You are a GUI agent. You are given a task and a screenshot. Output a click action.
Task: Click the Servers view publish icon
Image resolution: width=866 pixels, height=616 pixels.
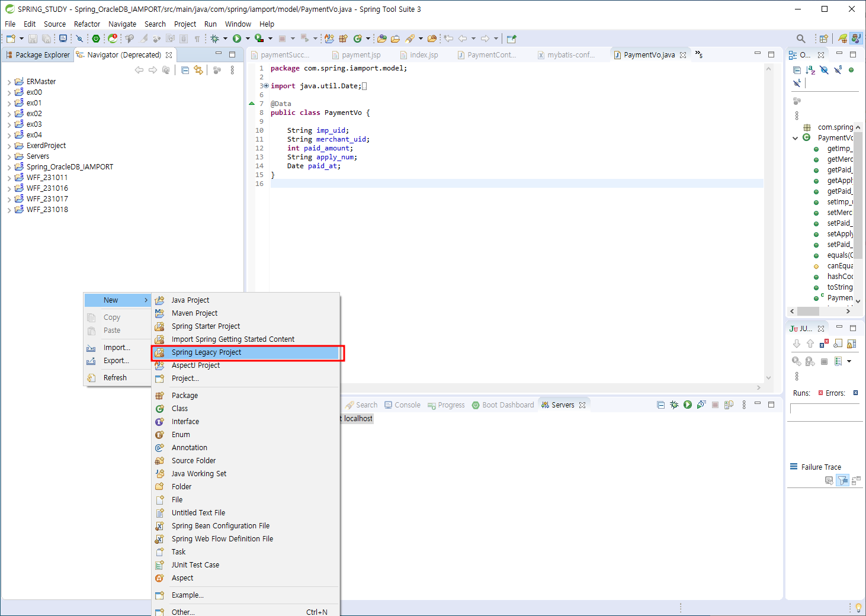click(x=729, y=405)
